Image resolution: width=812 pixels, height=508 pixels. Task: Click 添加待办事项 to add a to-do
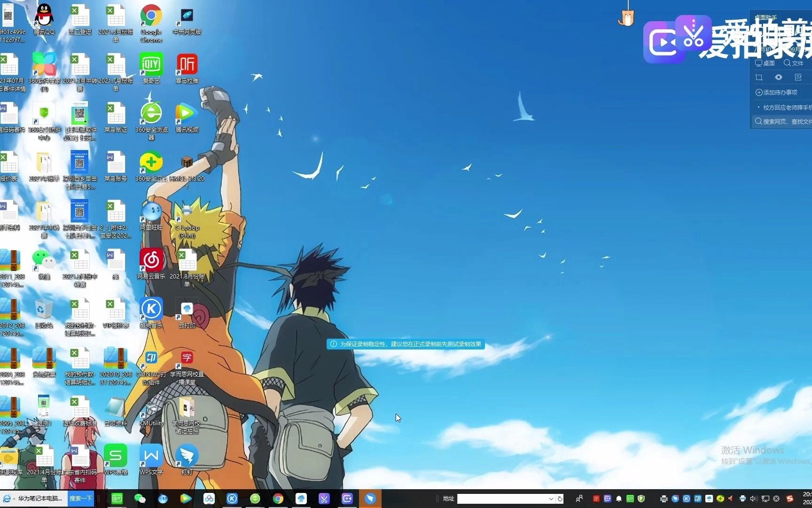pos(776,93)
